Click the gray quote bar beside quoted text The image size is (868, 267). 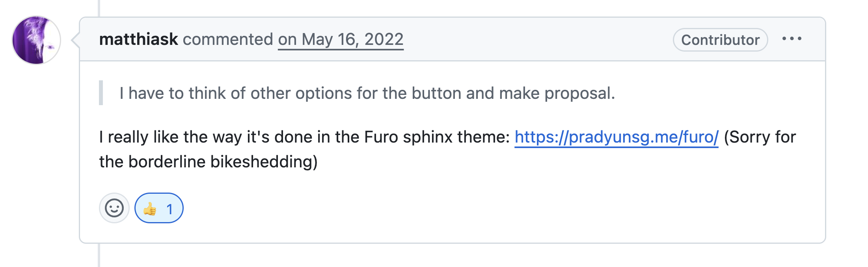pyautogui.click(x=101, y=93)
